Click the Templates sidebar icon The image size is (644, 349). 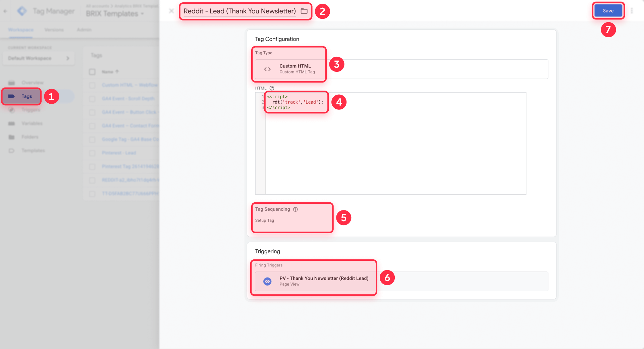point(11,151)
